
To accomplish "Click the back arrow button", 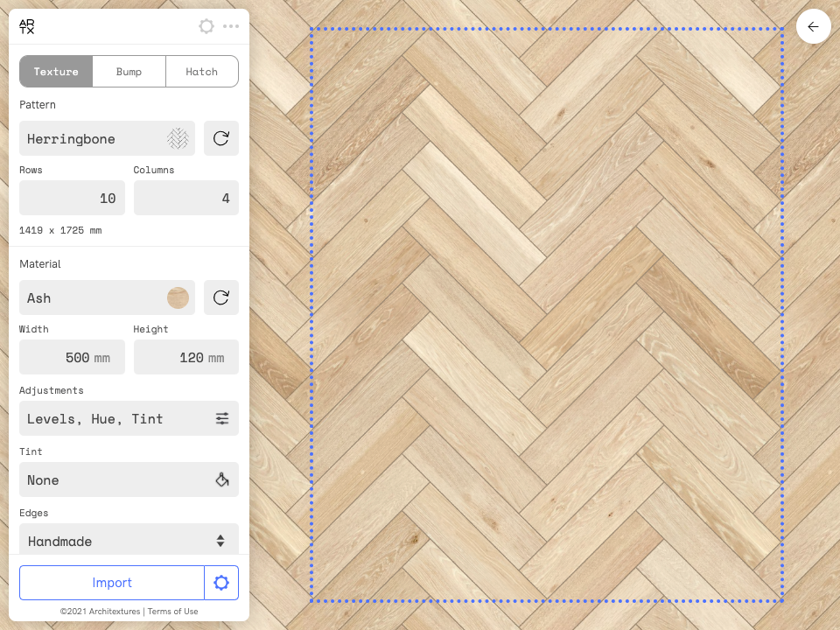I will pyautogui.click(x=813, y=26).
